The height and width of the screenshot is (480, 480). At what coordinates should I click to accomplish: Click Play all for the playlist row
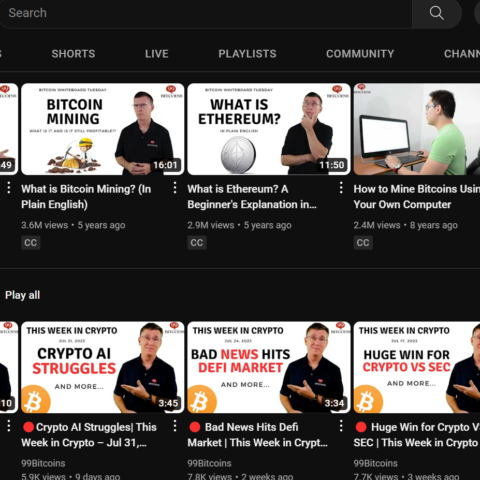pyautogui.click(x=23, y=295)
